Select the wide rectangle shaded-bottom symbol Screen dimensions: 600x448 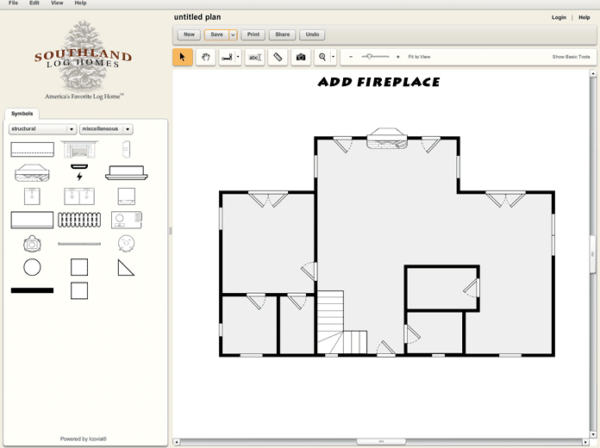tap(32, 220)
